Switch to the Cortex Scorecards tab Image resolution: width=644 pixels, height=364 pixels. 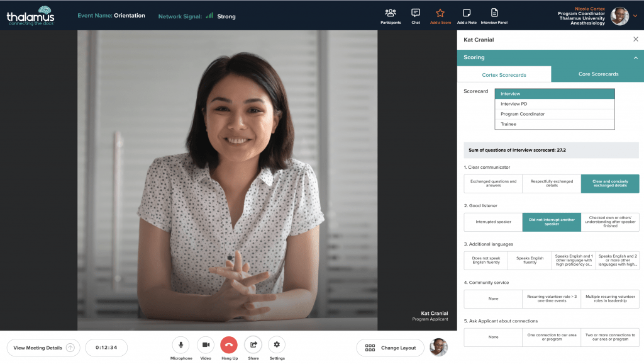coord(504,75)
